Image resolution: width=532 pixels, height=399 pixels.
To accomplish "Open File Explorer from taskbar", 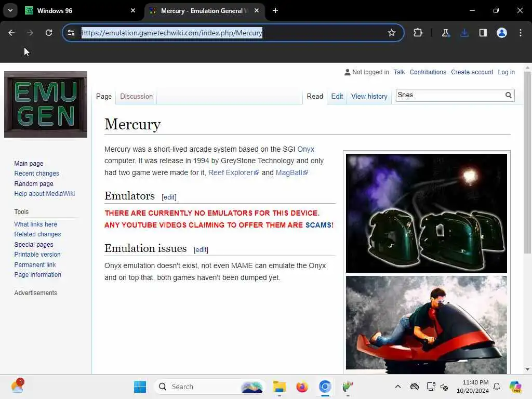I will point(279,387).
